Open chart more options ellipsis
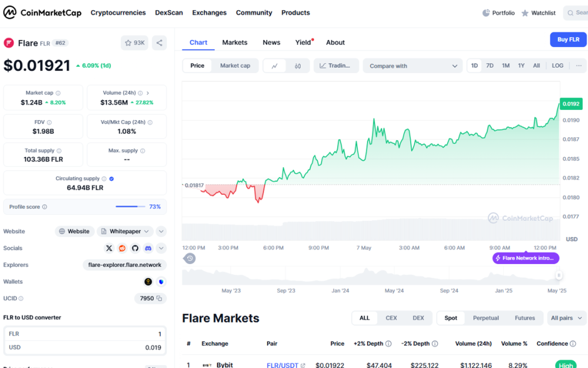Screen dimensions: 588x368 579,66
